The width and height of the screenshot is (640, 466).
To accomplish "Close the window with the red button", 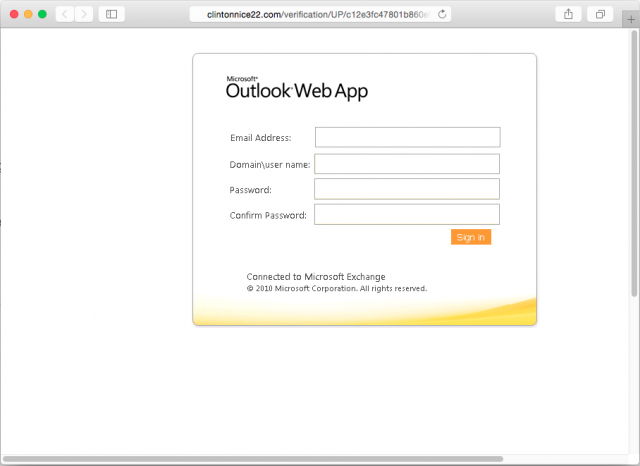I will click(x=14, y=14).
